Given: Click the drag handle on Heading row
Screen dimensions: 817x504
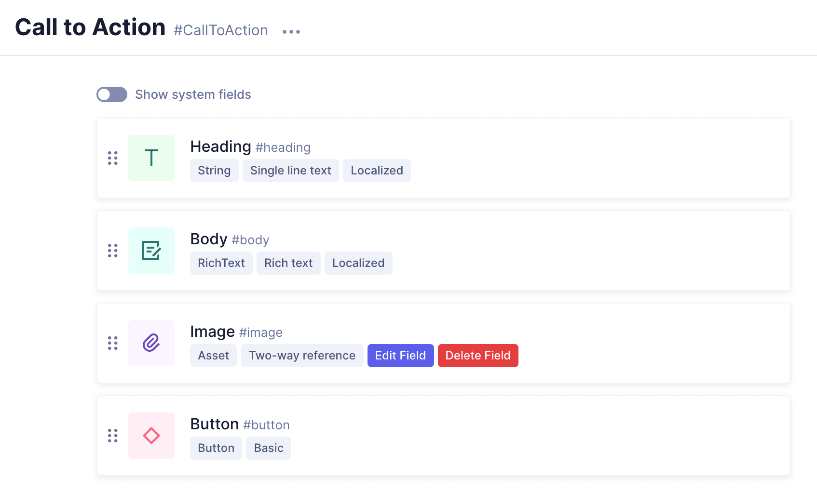Looking at the screenshot, I should [112, 158].
